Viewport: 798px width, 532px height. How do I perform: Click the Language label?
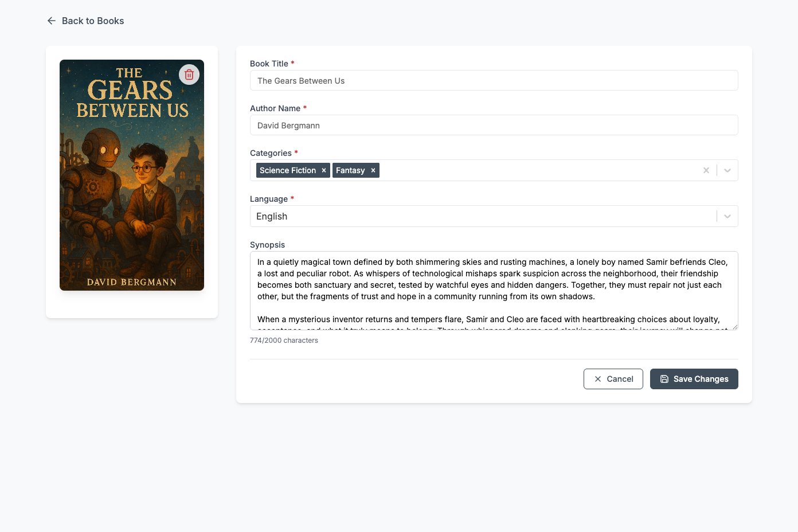[269, 199]
